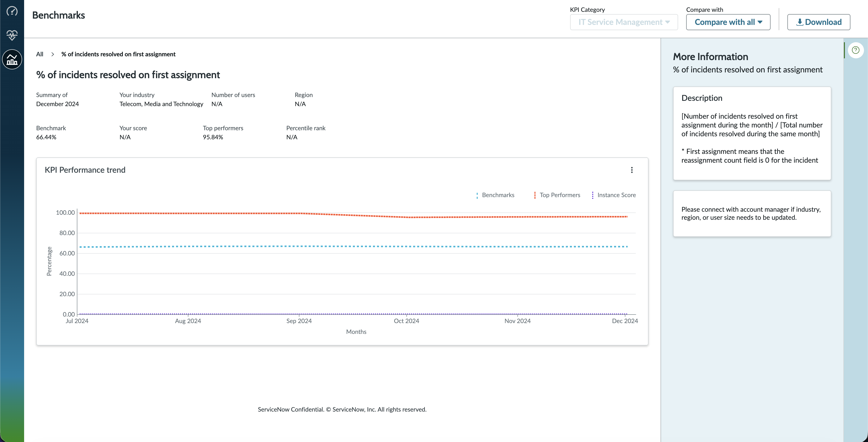Click breadcrumb '% of incidents resolved on first assignment'
Screen dimensions: 868x442
pyautogui.click(x=118, y=54)
